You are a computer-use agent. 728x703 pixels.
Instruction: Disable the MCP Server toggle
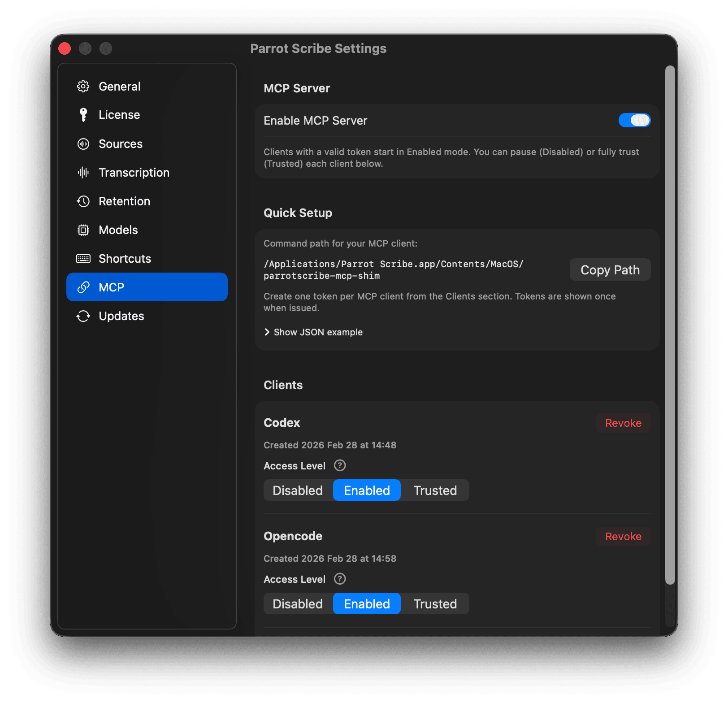pos(634,120)
